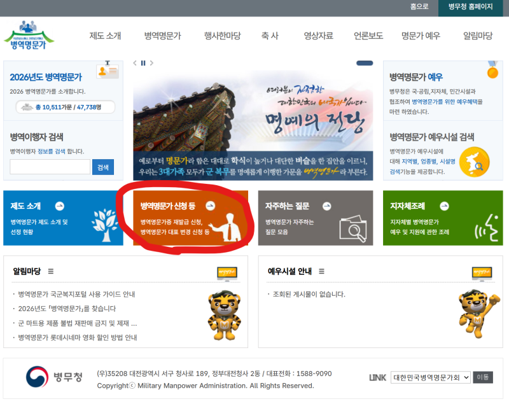The image size is (509, 420).
Task: Open 예우시설 안내 list via hamburger icon
Action: tap(321, 271)
